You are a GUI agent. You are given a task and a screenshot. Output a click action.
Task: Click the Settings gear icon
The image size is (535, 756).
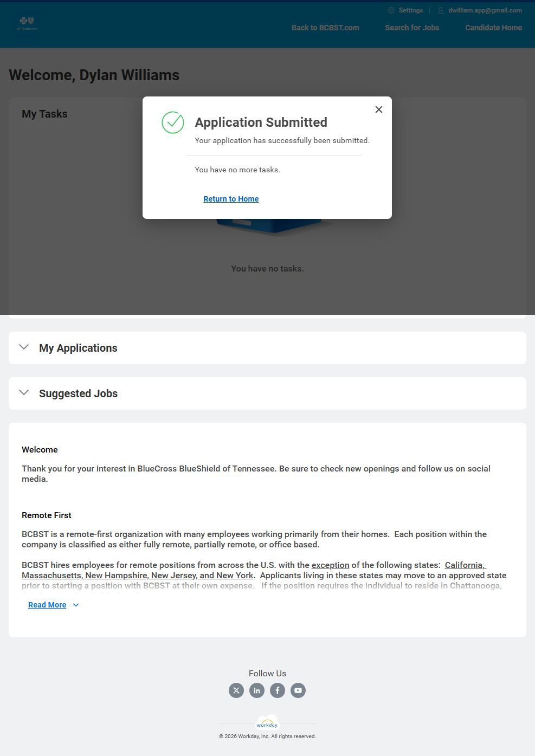point(391,10)
